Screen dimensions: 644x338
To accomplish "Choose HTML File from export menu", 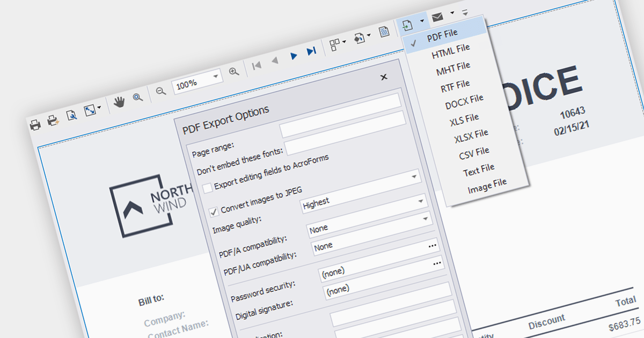I will [451, 51].
